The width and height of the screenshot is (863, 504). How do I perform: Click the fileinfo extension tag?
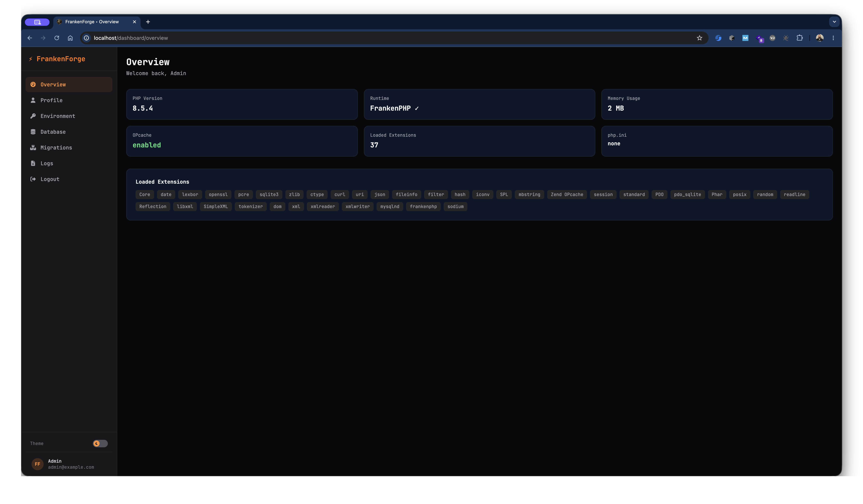tap(407, 195)
